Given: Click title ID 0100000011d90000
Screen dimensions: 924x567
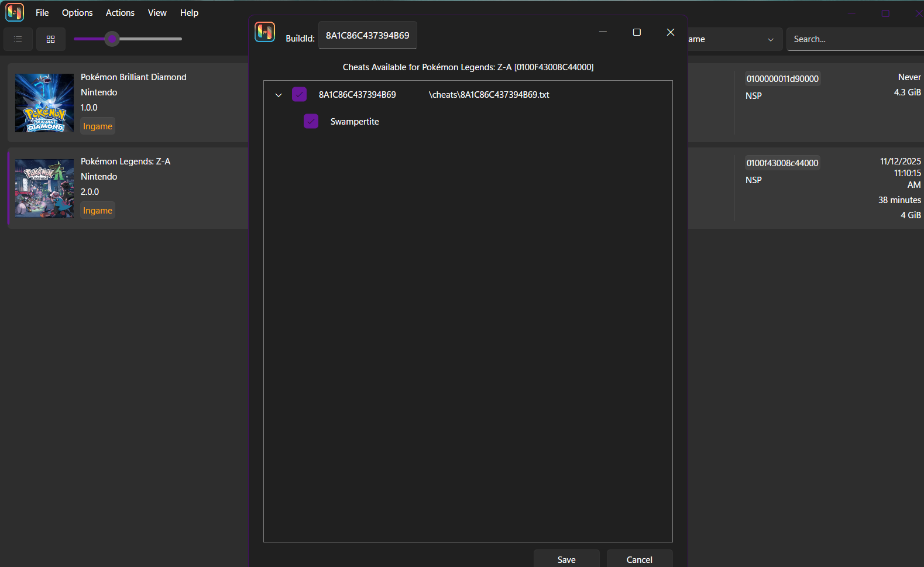Looking at the screenshot, I should pos(782,78).
